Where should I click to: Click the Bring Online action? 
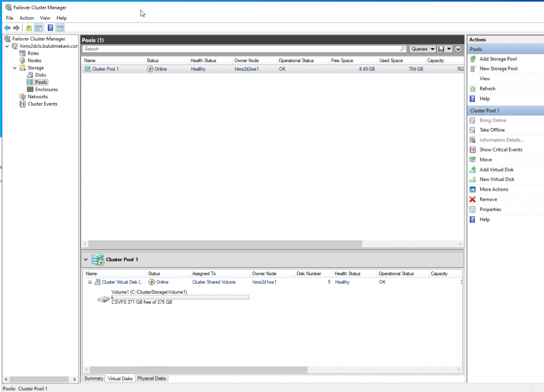[493, 121]
